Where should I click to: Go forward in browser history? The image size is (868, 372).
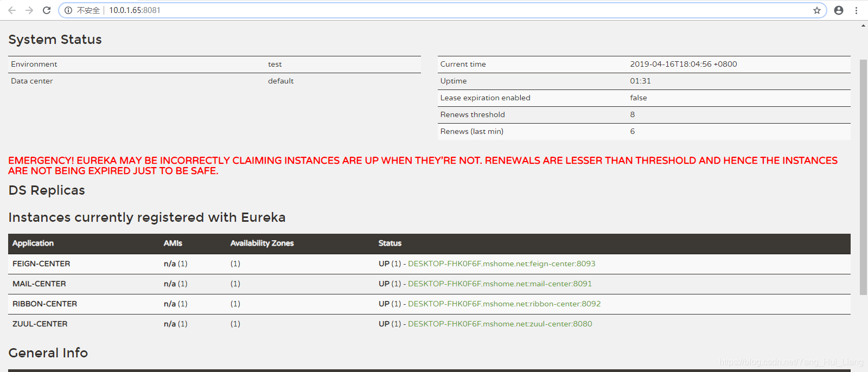(29, 10)
